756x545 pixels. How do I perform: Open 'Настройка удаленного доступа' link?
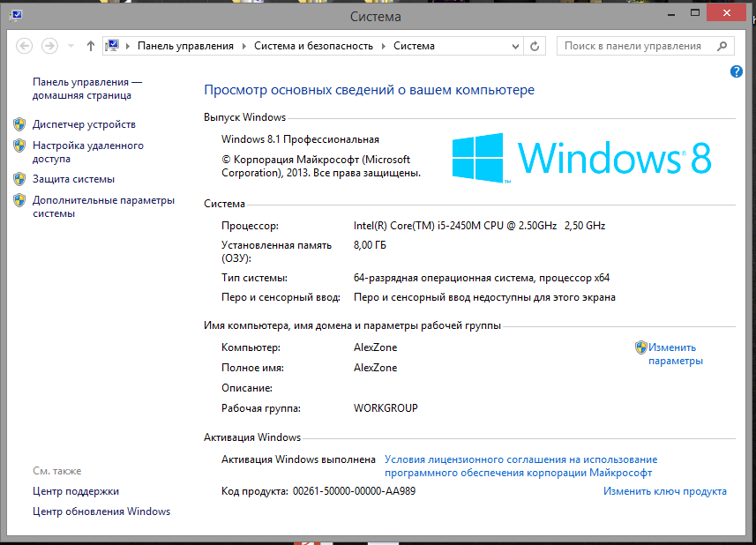point(87,152)
